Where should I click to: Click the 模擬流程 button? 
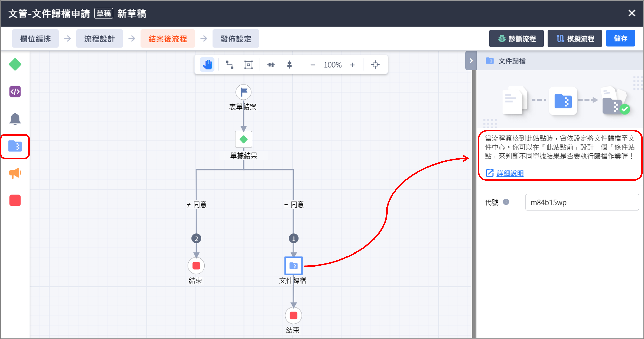[575, 39]
